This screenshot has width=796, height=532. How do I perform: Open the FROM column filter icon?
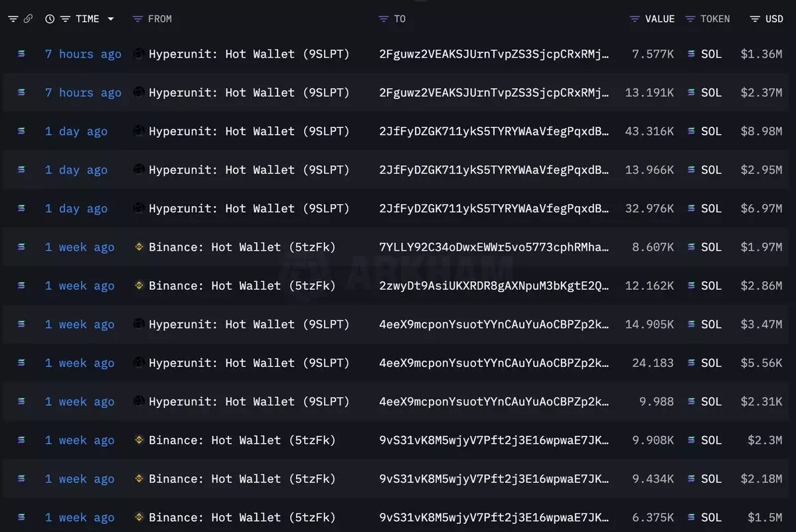pos(137,19)
